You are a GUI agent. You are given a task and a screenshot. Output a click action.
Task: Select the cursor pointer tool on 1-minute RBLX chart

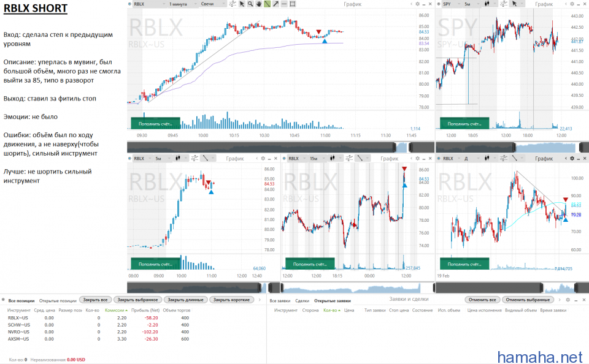(242, 4)
